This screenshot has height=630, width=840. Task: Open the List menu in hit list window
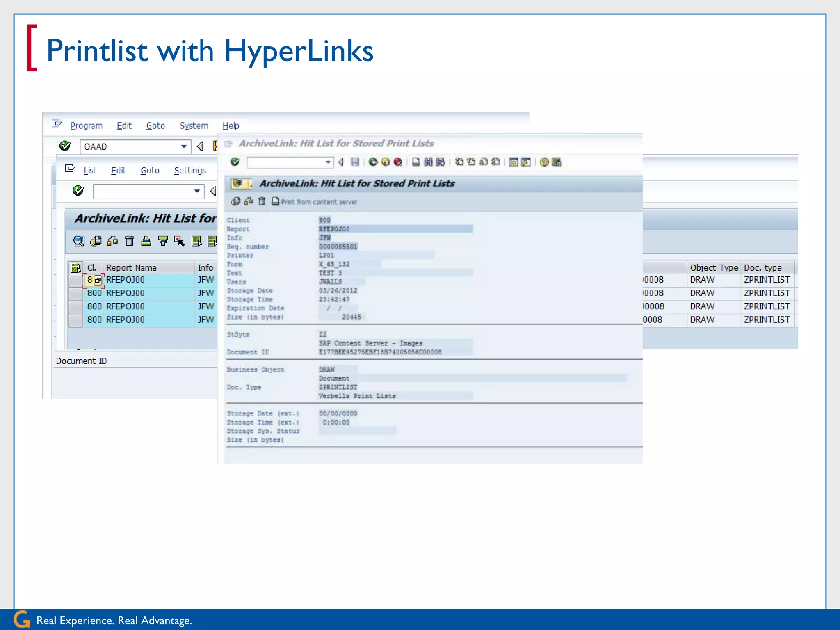(x=90, y=170)
